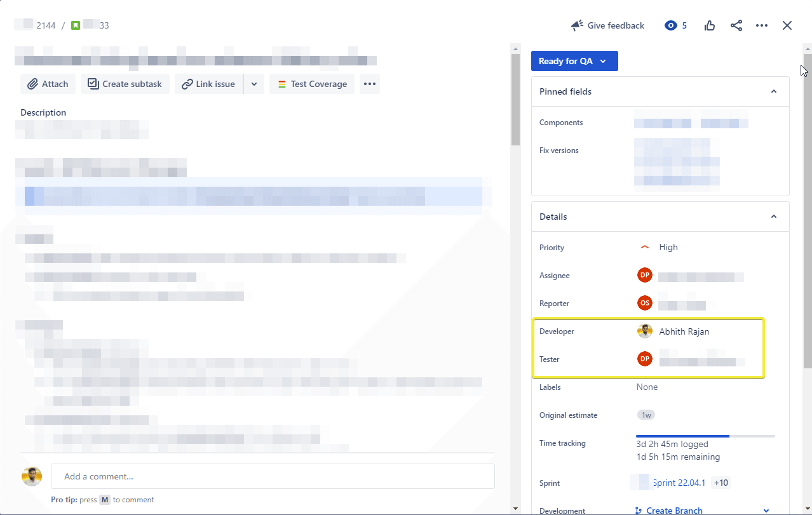Click the thumbs up vote icon

click(710, 25)
